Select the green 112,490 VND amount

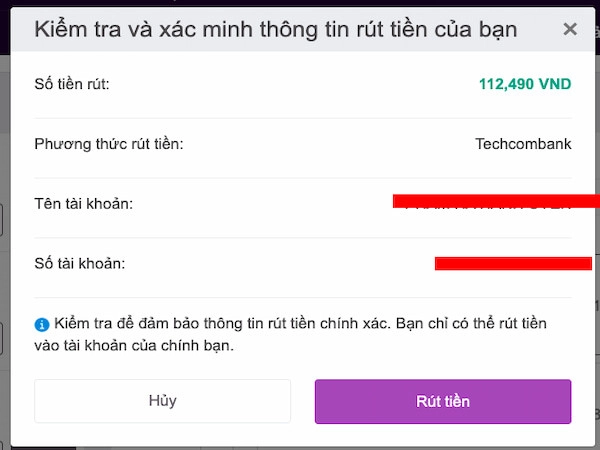click(x=525, y=84)
